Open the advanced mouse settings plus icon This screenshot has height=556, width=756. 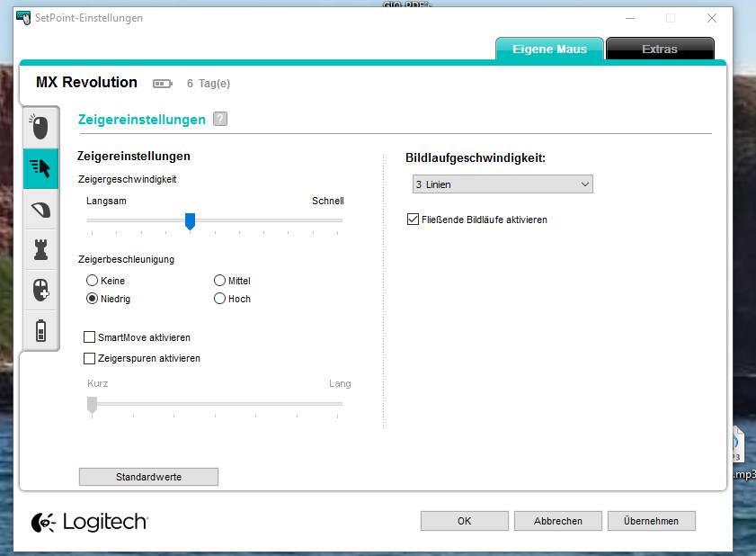(40, 290)
